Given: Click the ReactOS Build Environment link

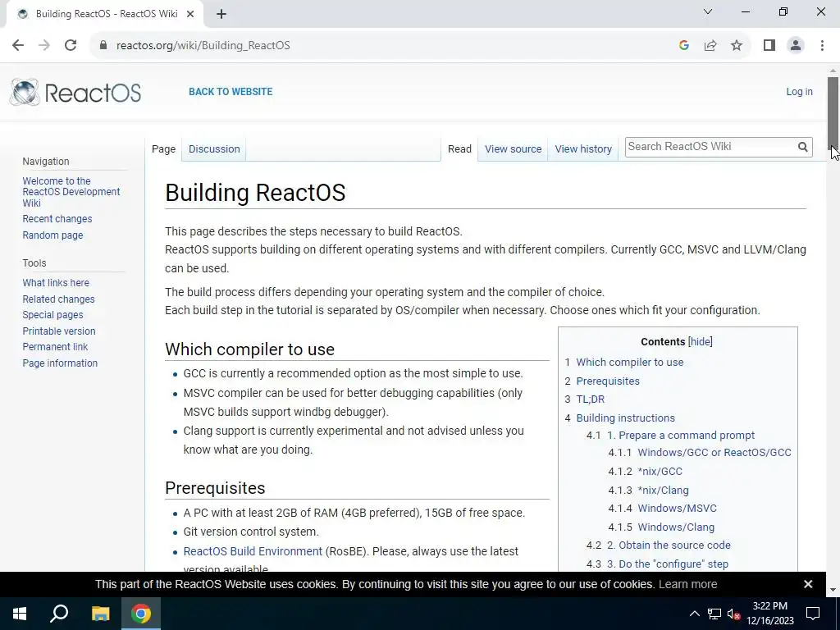Looking at the screenshot, I should (x=253, y=551).
